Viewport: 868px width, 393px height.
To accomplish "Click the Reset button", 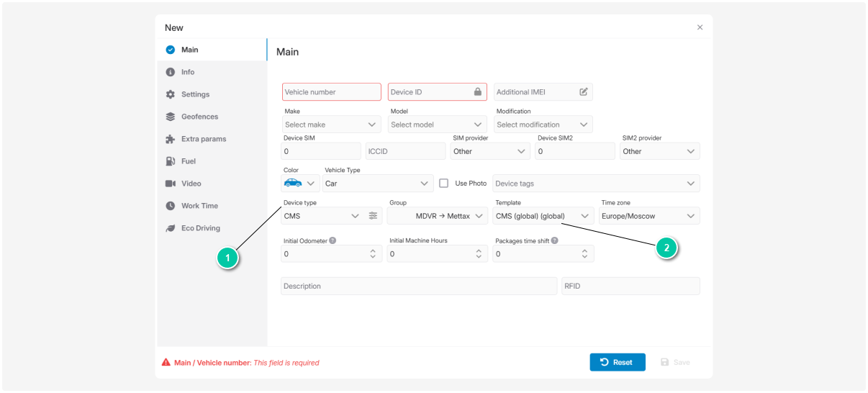I will tap(617, 362).
